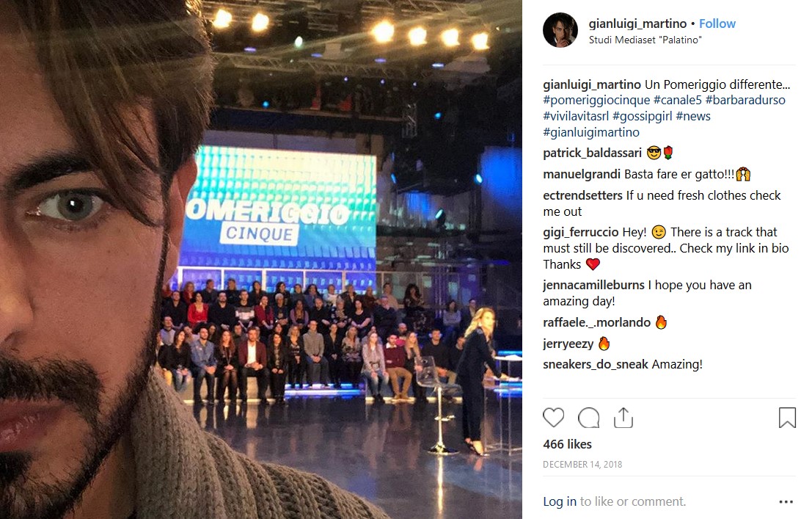This screenshot has height=519, width=812.
Task: Open the gianluigi_martino profile avatar
Action: click(x=560, y=30)
